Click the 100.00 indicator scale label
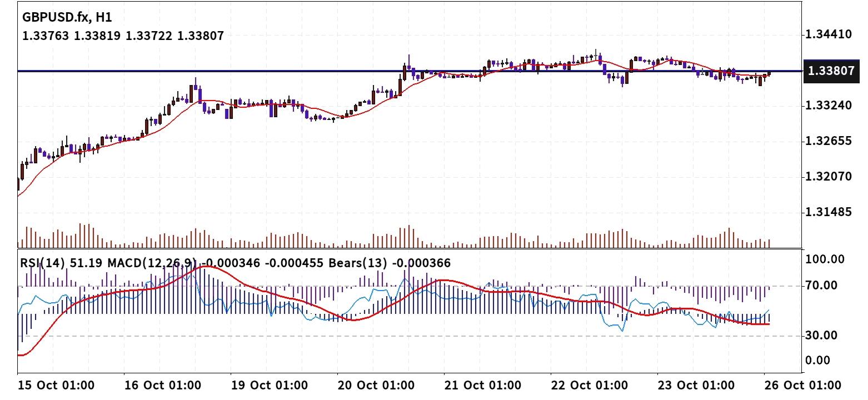 pyautogui.click(x=825, y=259)
